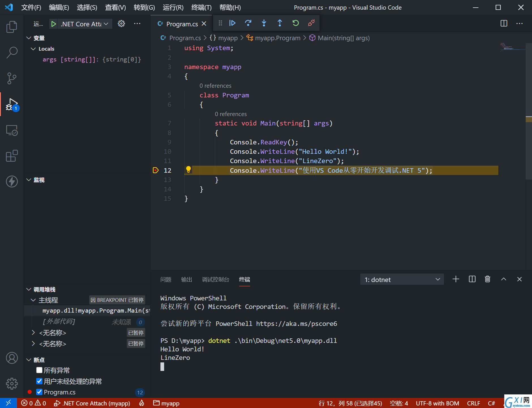The height and width of the screenshot is (408, 532).
Task: Open the 1: dotnet terminal selector dropdown
Action: click(x=402, y=279)
